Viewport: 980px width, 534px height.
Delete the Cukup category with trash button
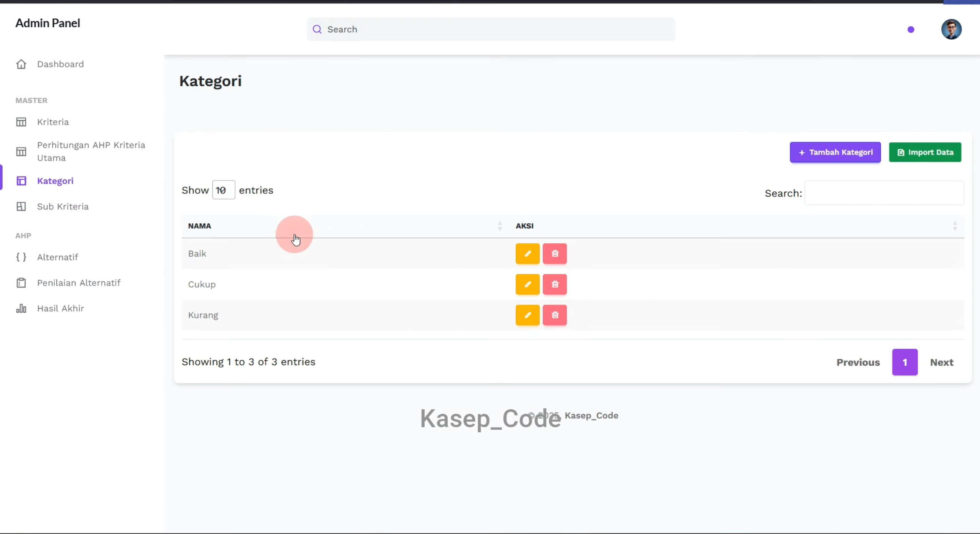pos(555,284)
